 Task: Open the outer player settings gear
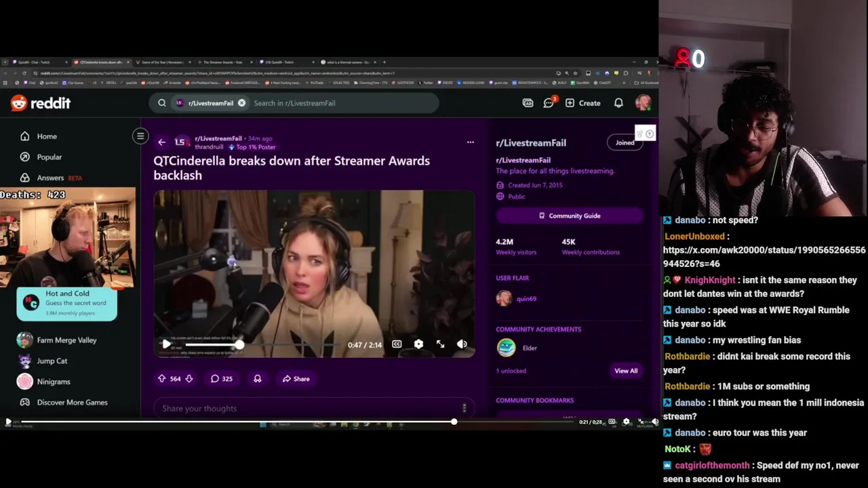pyautogui.click(x=626, y=422)
